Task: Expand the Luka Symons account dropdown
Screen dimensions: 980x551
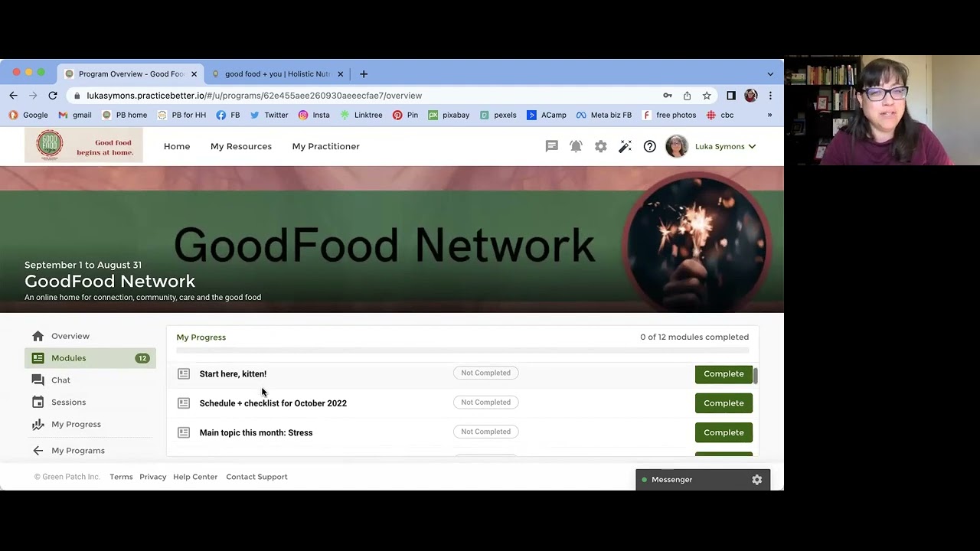Action: click(725, 146)
